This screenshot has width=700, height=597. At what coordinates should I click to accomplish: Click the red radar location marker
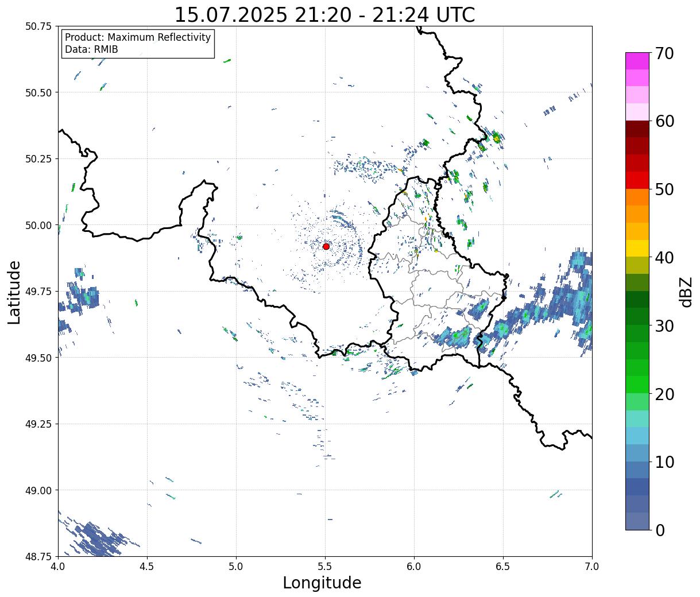point(326,246)
